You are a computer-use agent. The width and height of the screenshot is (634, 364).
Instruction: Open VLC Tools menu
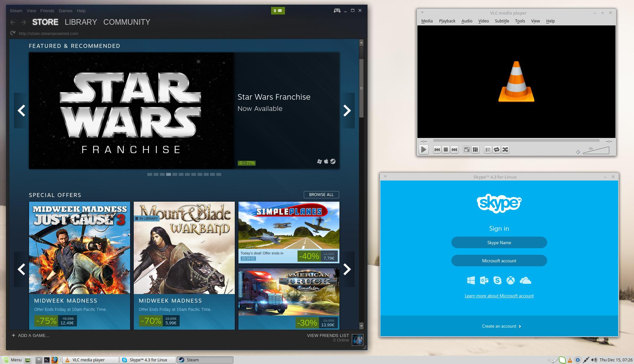520,21
